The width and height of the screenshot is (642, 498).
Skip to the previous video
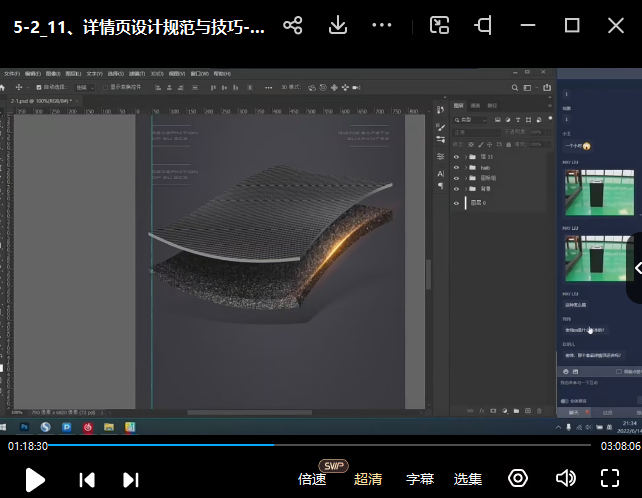pos(87,480)
